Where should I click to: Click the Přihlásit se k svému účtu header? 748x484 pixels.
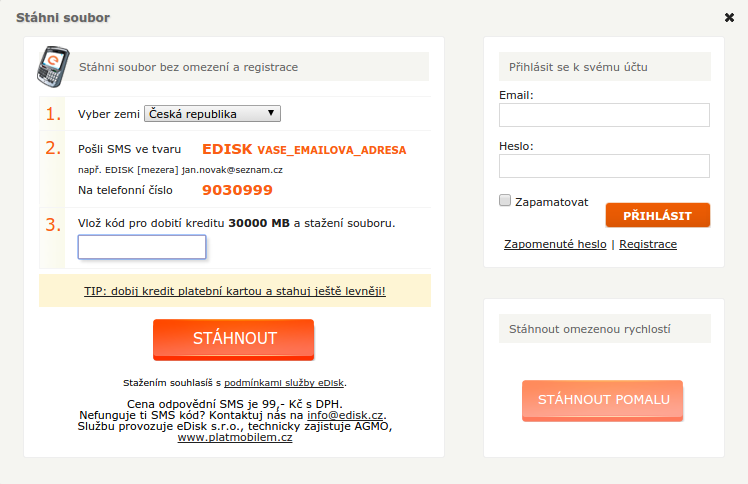click(578, 67)
